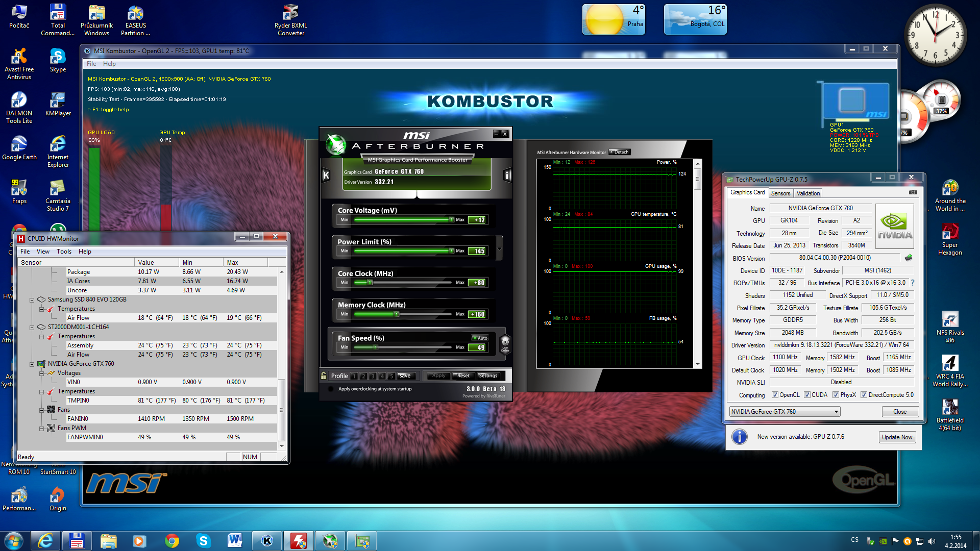This screenshot has width=980, height=551.
Task: Toggle CUDA checkbox in GPU-Z
Action: 807,395
